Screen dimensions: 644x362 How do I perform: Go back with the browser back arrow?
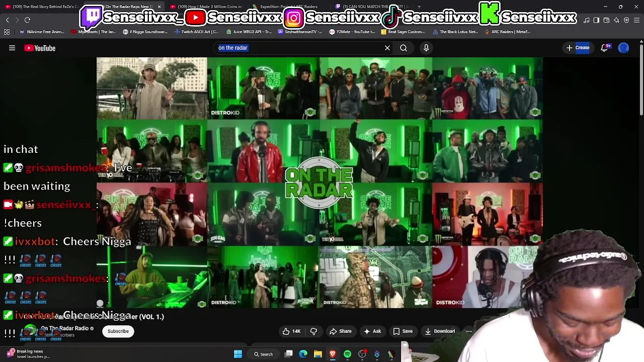(x=8, y=20)
